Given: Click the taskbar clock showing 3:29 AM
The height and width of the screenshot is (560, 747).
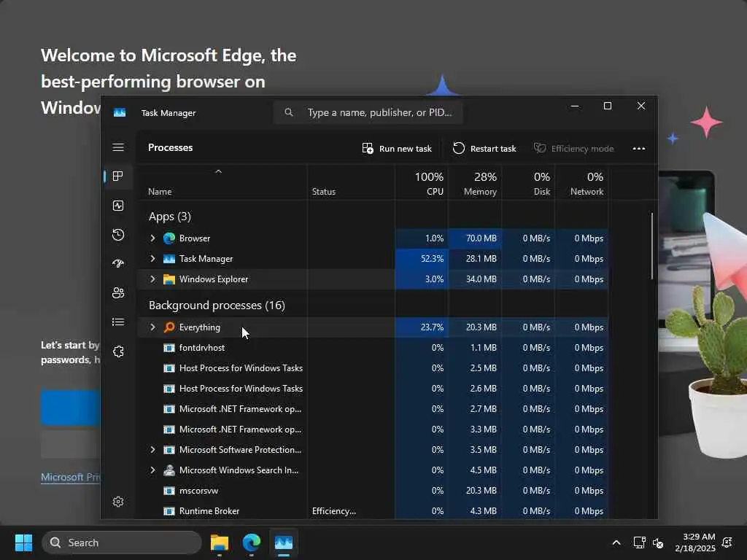Looking at the screenshot, I should point(695,542).
